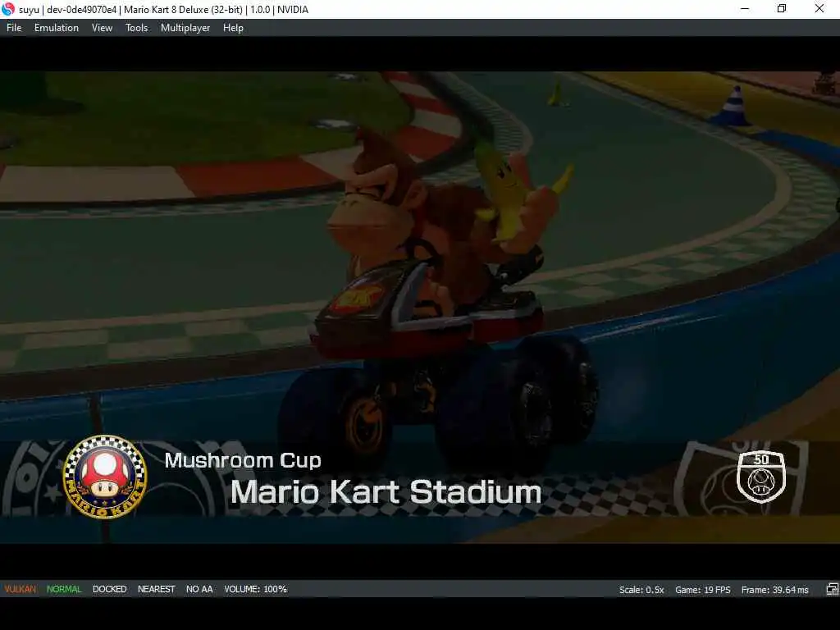Click the Scale: 0.5x status text
840x630 pixels.
point(641,590)
